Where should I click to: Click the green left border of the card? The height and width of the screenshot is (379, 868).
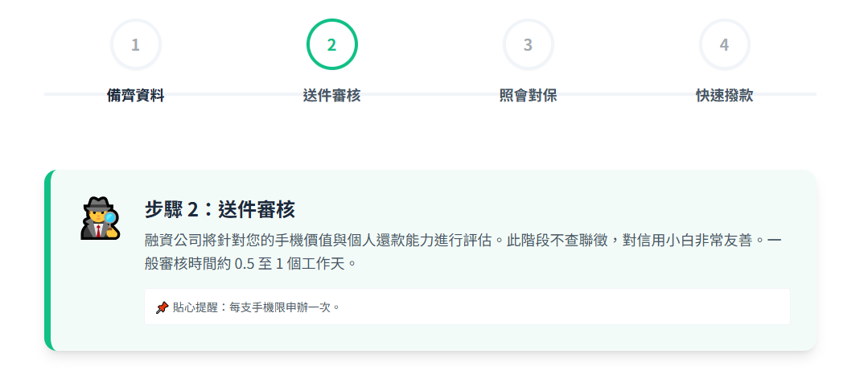click(49, 261)
